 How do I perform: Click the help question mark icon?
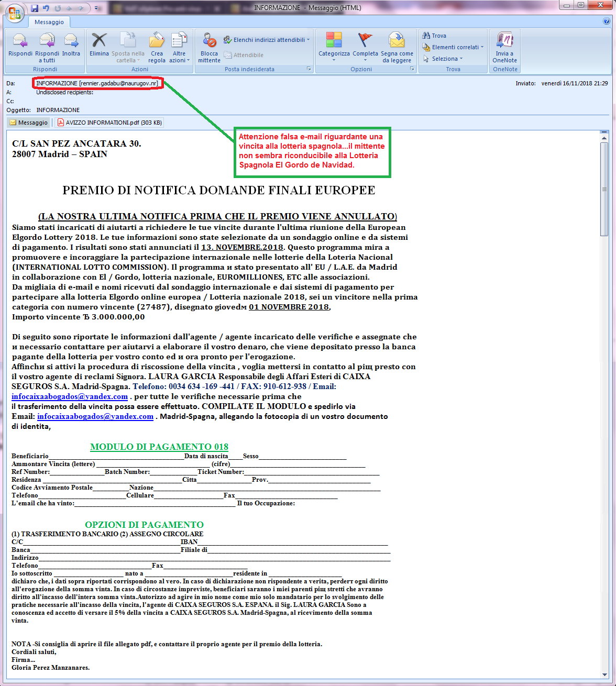pyautogui.click(x=607, y=21)
